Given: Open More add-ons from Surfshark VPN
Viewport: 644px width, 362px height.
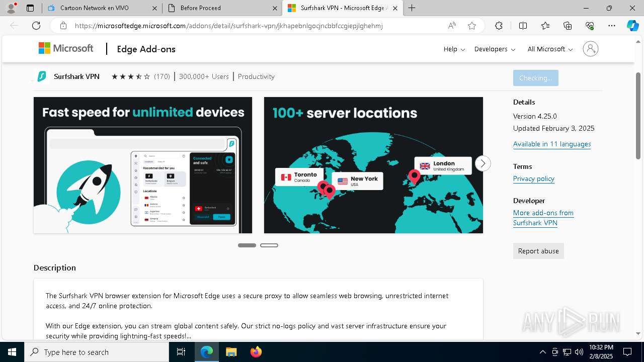Looking at the screenshot, I should point(543,218).
